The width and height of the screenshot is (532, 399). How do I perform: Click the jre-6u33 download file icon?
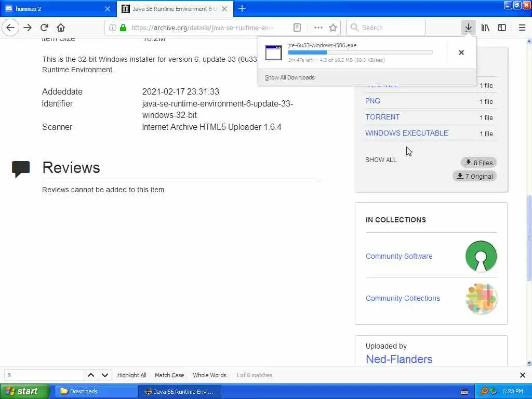(x=273, y=52)
